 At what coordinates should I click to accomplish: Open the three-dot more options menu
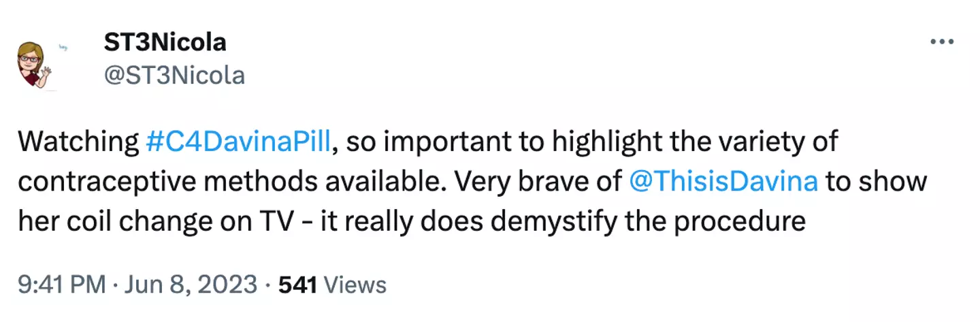tap(941, 42)
